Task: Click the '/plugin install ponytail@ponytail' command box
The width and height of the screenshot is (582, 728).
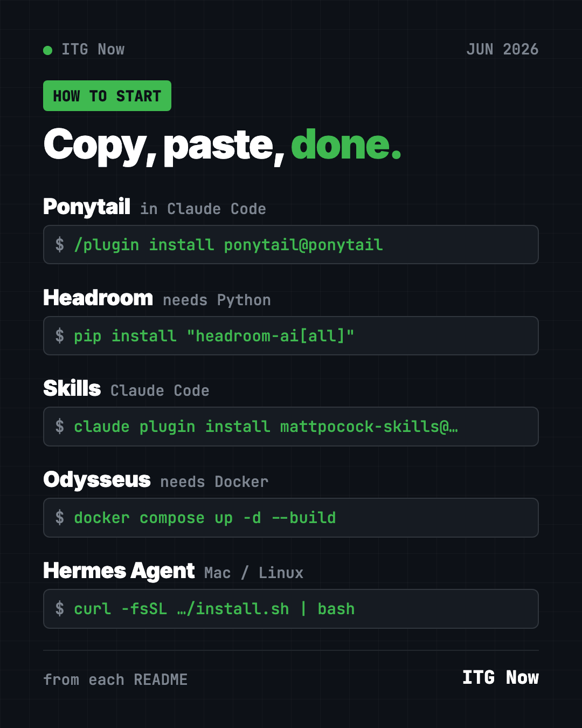Action: [291, 245]
